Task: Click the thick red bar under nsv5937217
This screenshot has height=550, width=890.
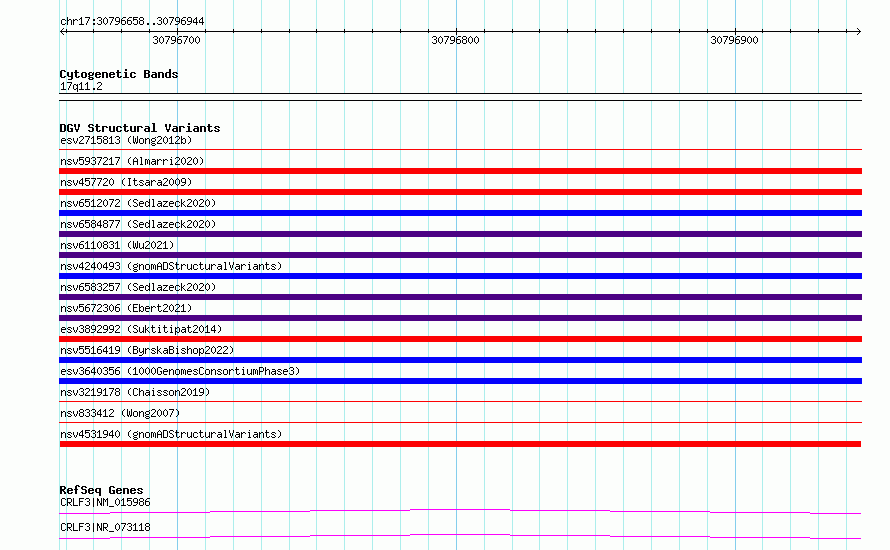Action: tap(460, 171)
